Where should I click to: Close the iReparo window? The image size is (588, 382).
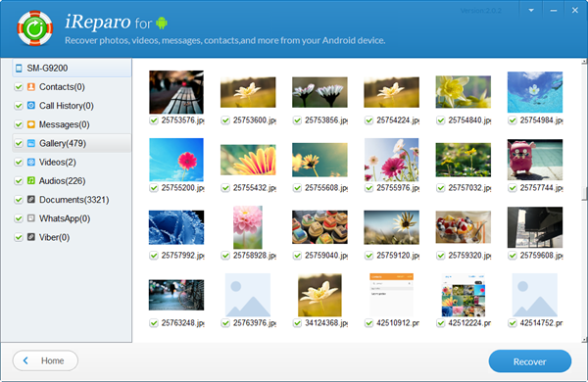575,10
